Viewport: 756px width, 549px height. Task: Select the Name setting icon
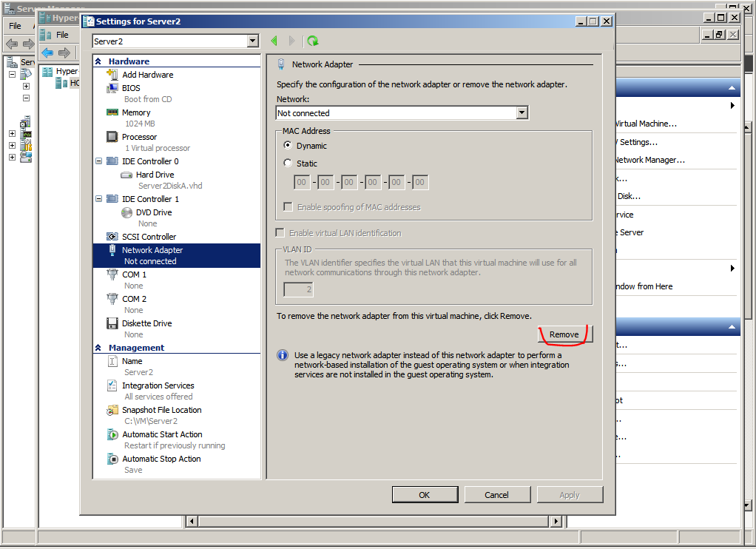tap(112, 361)
